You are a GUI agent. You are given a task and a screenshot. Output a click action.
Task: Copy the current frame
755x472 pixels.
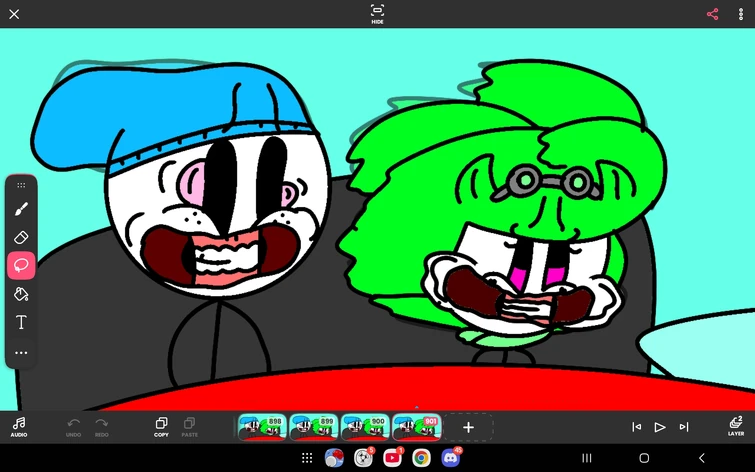(x=161, y=427)
